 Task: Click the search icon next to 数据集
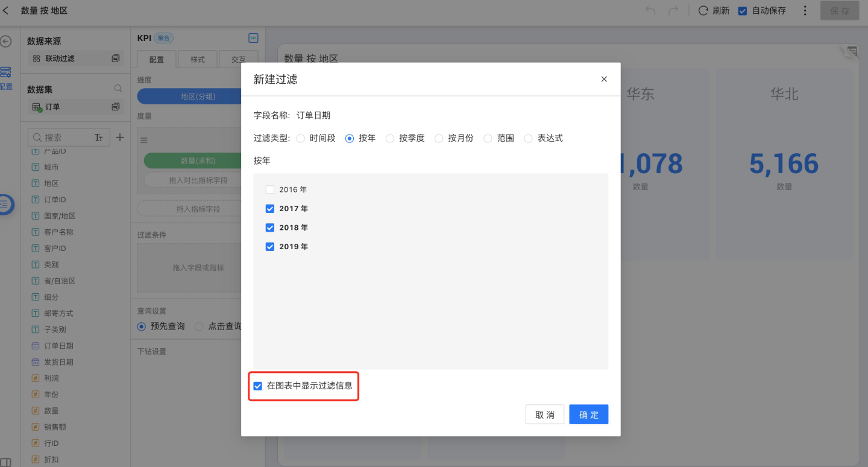point(118,89)
